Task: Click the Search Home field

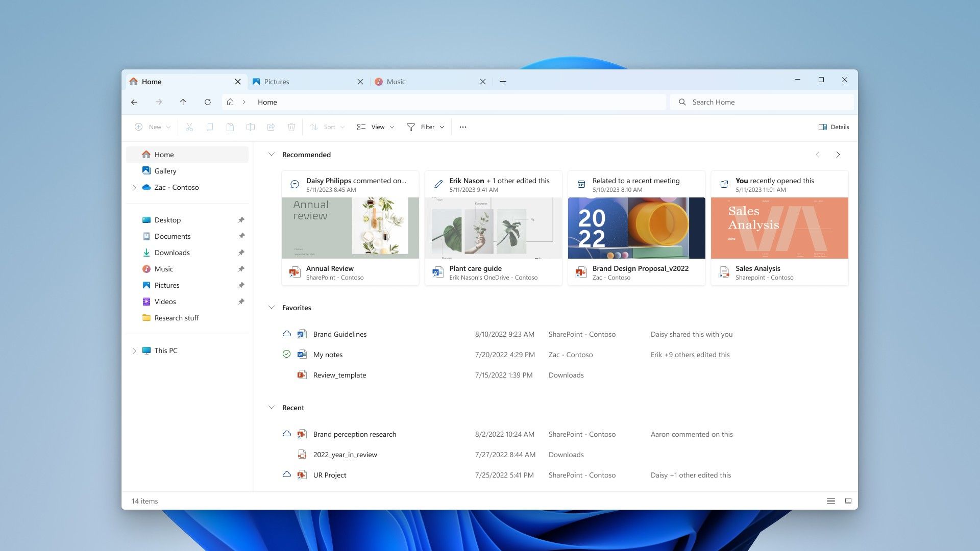Action: click(762, 102)
